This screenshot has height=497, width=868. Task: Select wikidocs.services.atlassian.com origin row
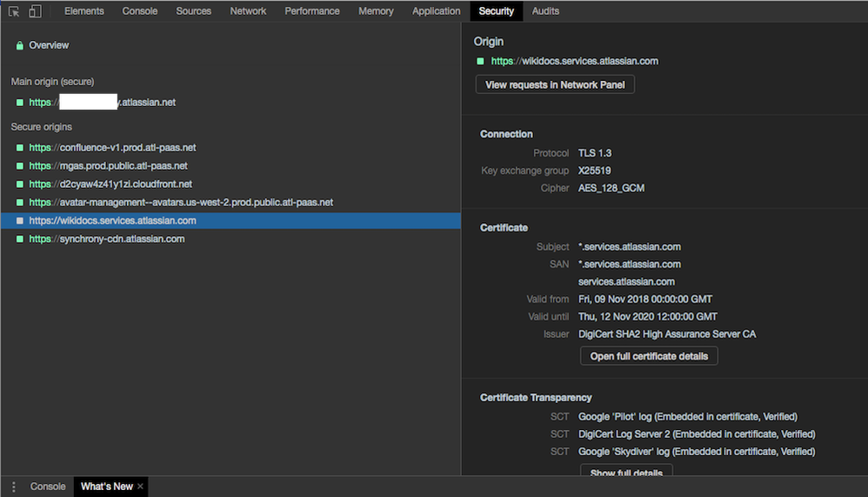[230, 220]
